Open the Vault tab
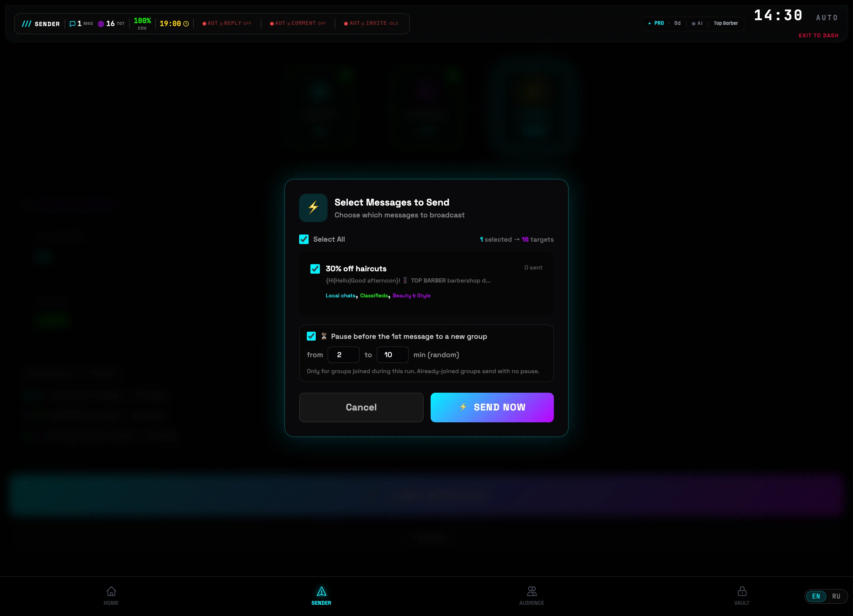 click(x=742, y=596)
